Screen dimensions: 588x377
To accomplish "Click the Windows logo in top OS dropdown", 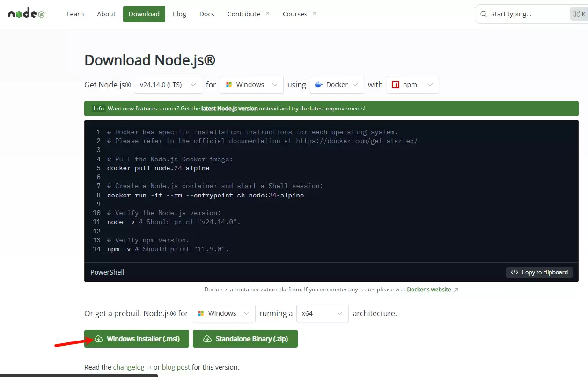I will (229, 85).
